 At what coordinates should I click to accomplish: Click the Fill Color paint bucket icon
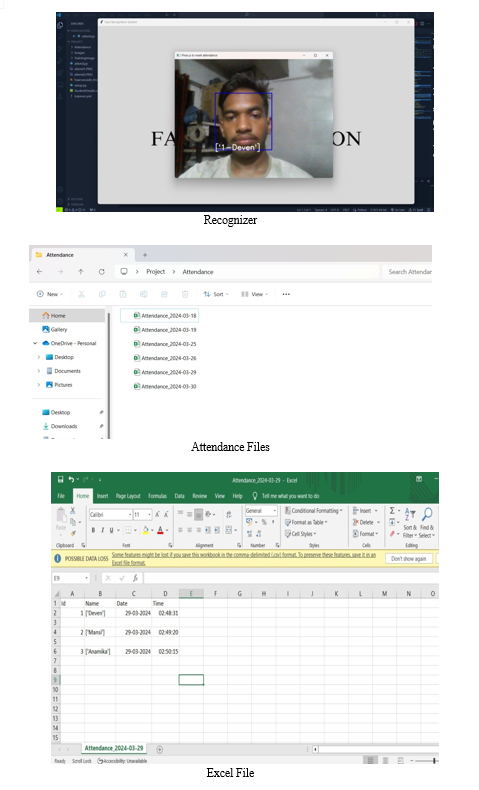[x=146, y=530]
